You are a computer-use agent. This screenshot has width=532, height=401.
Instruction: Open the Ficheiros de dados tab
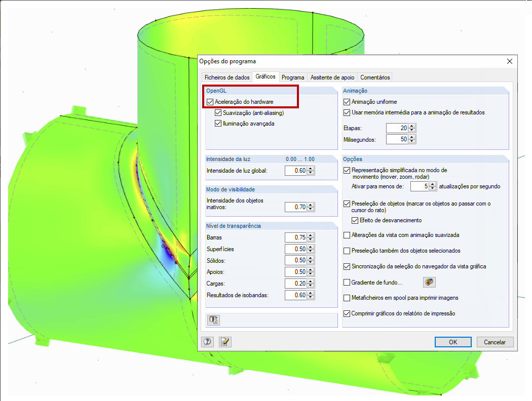coord(226,77)
